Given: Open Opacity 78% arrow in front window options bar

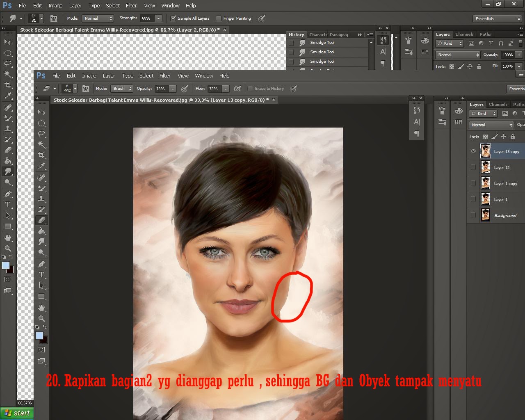Looking at the screenshot, I should pos(173,89).
